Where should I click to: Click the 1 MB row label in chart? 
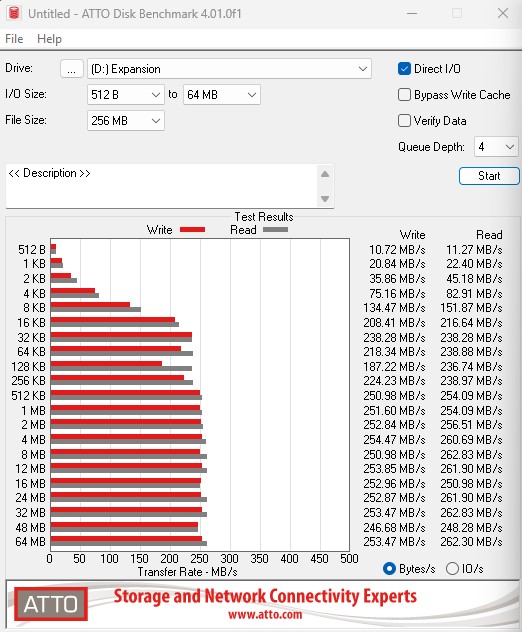tap(33, 410)
